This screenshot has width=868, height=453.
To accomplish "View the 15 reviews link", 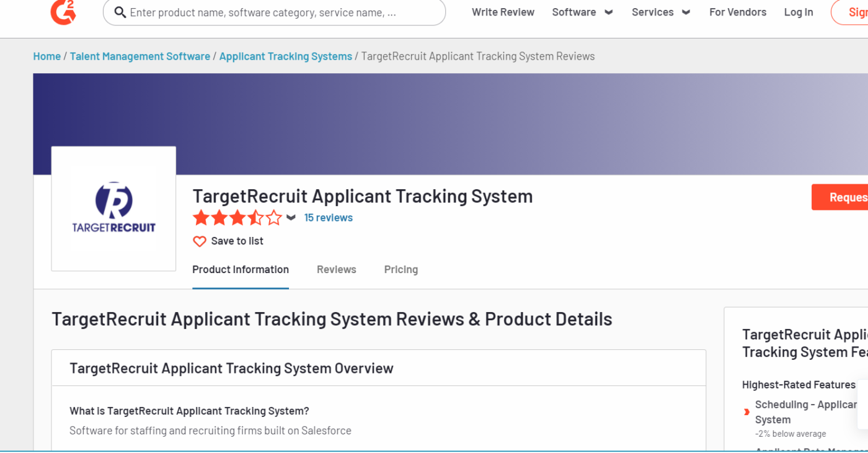I will click(329, 218).
